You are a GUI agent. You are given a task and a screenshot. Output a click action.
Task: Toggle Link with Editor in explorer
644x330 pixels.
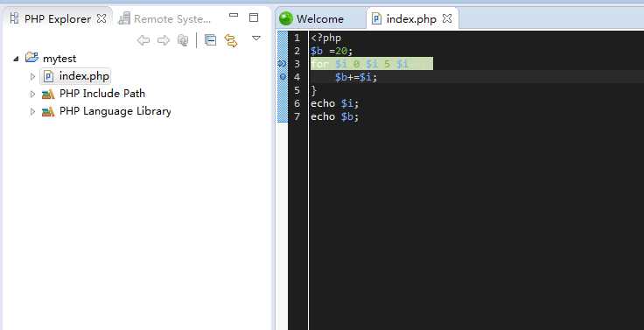(231, 40)
